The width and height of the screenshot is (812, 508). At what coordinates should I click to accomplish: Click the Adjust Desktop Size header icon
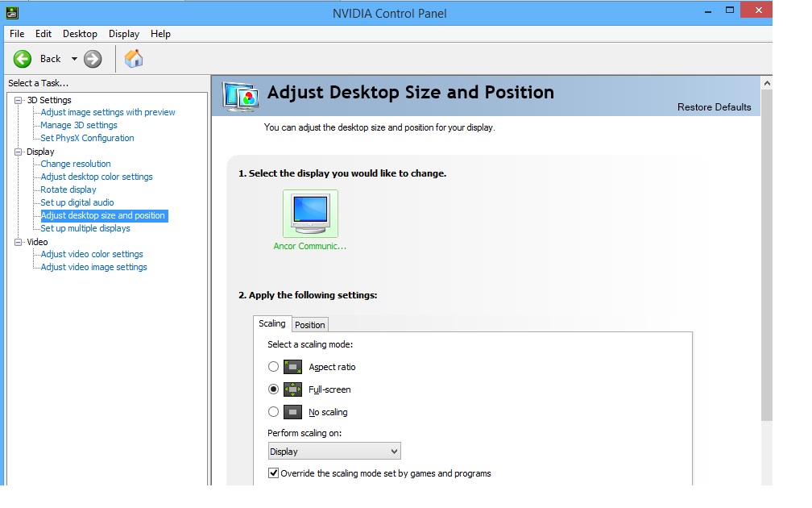click(x=241, y=97)
